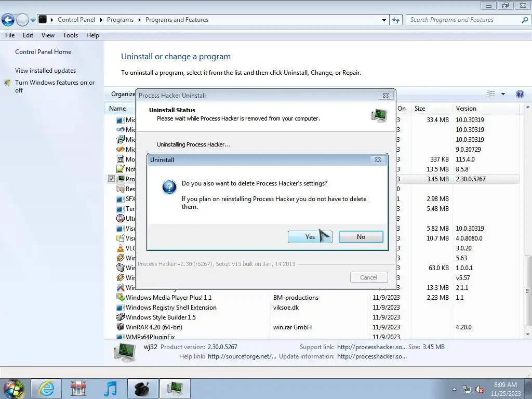Click the muted volume tray icon
Screen dimensions: 532x399
coord(480,390)
